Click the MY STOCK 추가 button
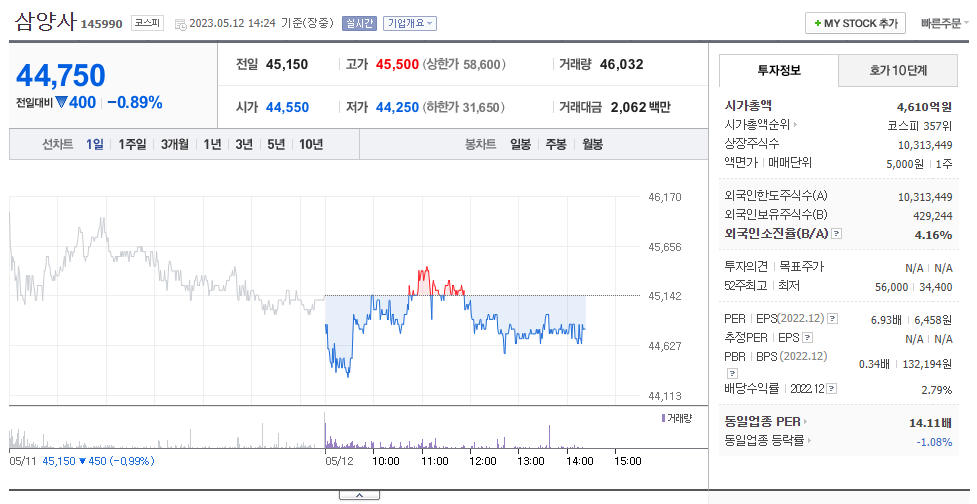The image size is (977, 504). coord(855,24)
